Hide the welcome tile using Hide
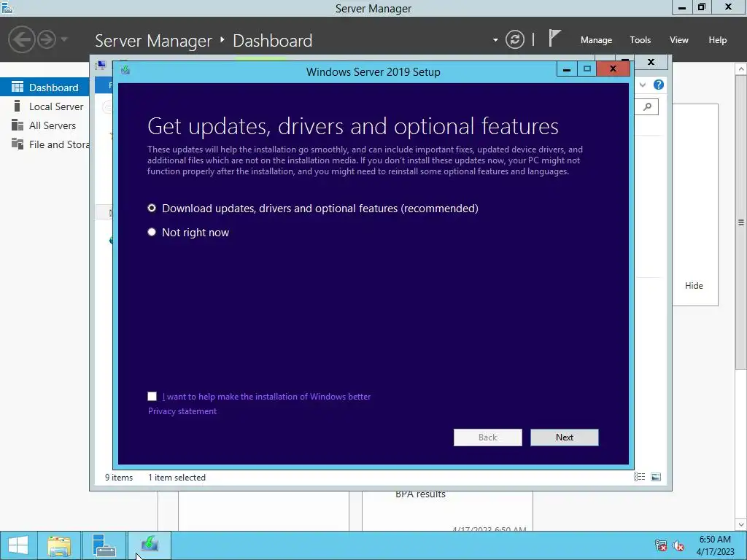Image resolution: width=747 pixels, height=560 pixels. (x=694, y=285)
